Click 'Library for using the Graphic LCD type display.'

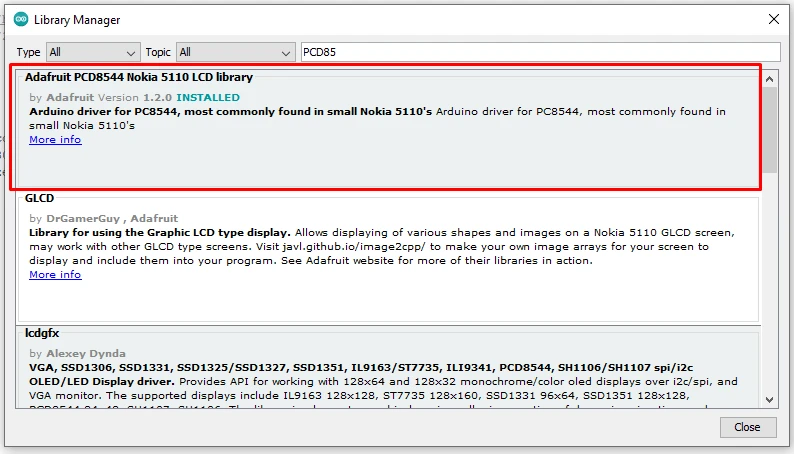[160, 233]
